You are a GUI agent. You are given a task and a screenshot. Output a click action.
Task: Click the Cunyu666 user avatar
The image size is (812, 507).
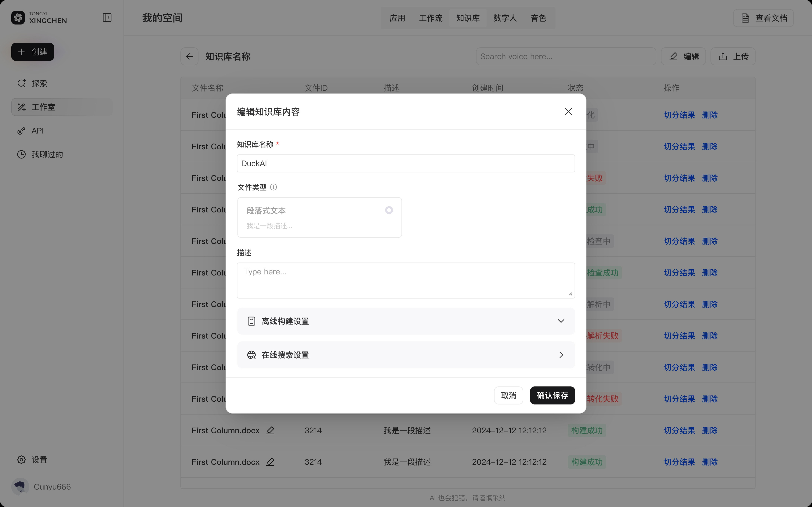click(x=20, y=487)
